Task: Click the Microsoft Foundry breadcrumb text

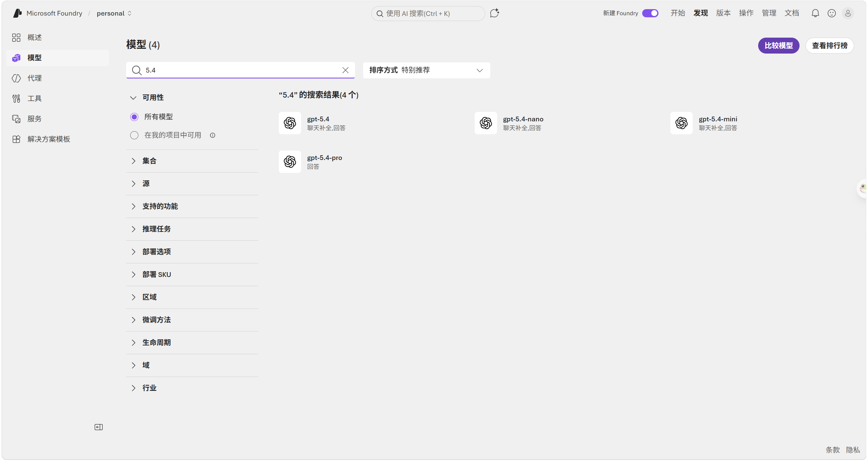Action: click(x=54, y=13)
